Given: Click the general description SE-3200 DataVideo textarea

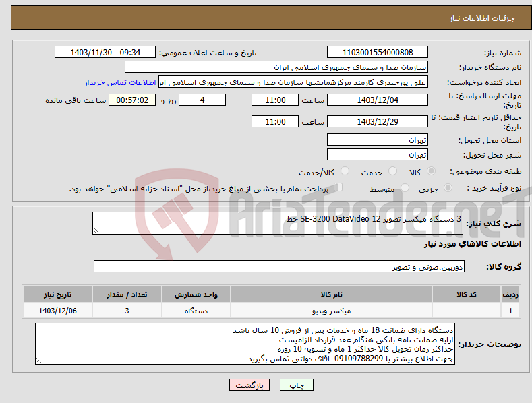Looking at the screenshot, I should point(278,223).
